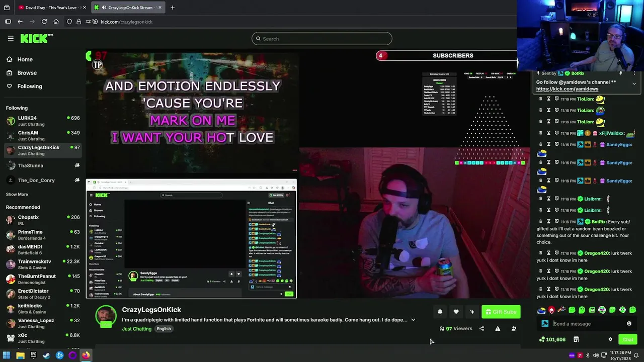Collapse the pinned BotRix message chevron
This screenshot has height=362, width=644.
click(634, 83)
